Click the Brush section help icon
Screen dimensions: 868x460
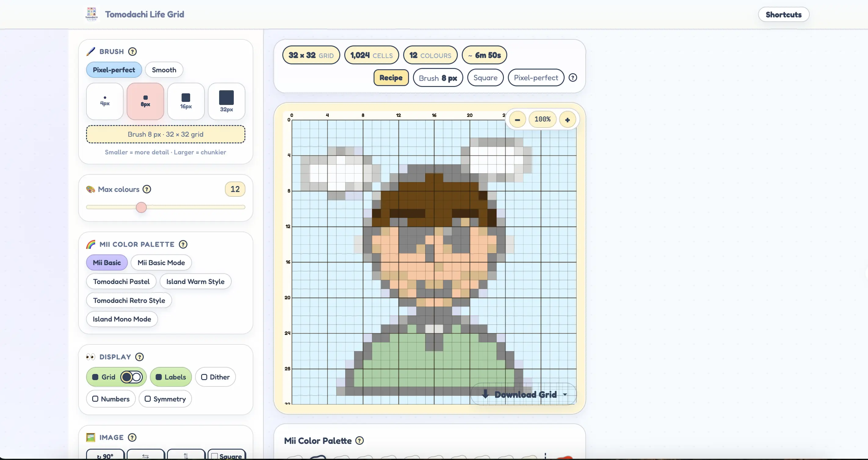[x=132, y=52]
